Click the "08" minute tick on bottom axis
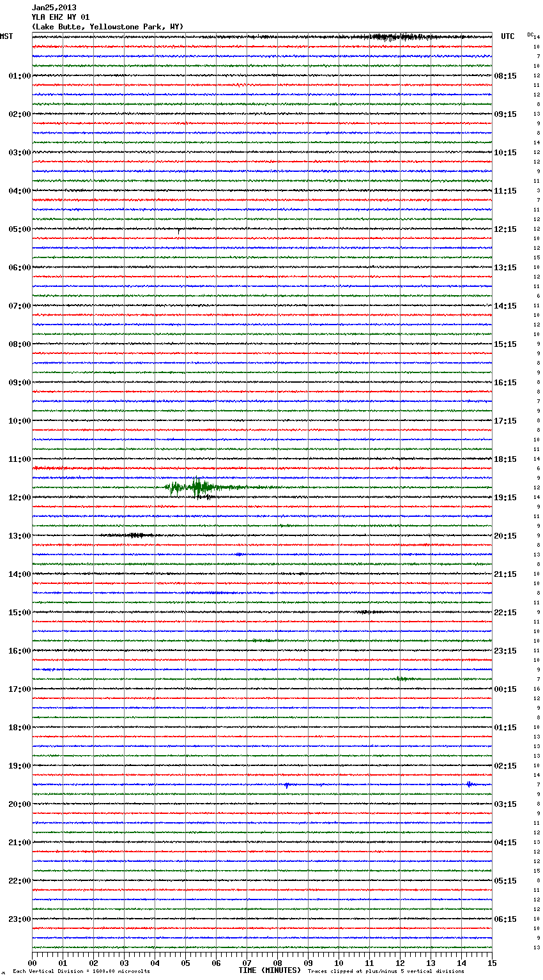Image resolution: width=543 pixels, height=980 pixels. (277, 963)
